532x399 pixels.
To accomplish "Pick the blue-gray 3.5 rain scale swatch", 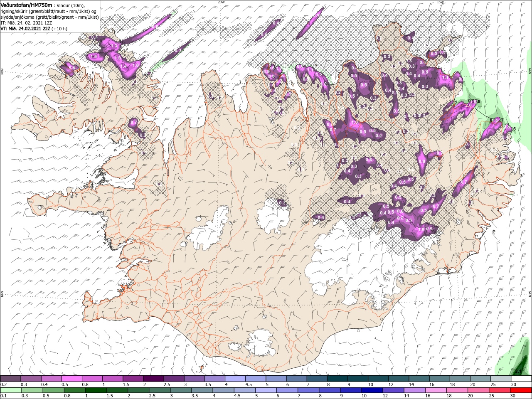I will tap(202, 390).
